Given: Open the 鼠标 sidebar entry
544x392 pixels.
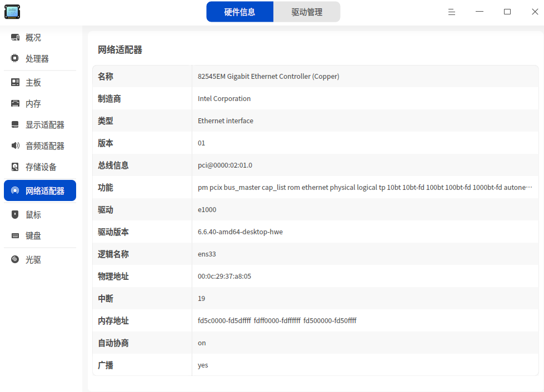Looking at the screenshot, I should (x=40, y=214).
